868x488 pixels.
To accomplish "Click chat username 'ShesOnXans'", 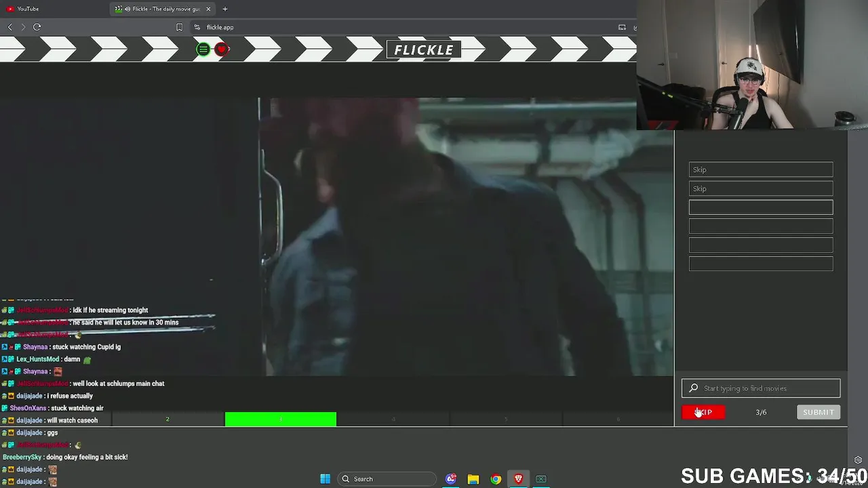I will pos(28,408).
